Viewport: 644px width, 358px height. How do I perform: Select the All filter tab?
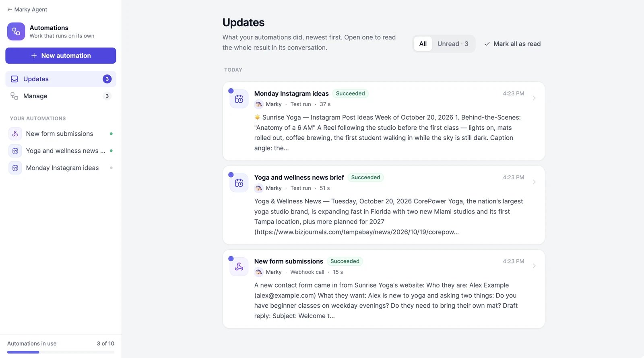[x=423, y=44]
